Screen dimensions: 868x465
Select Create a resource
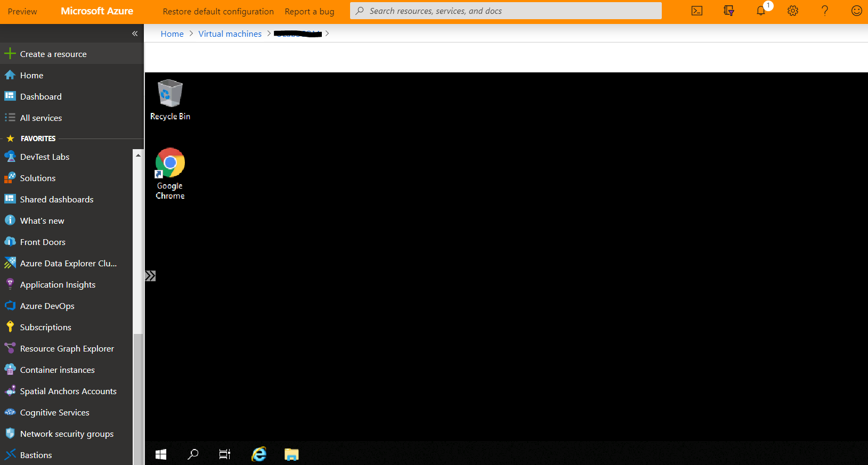tap(53, 54)
